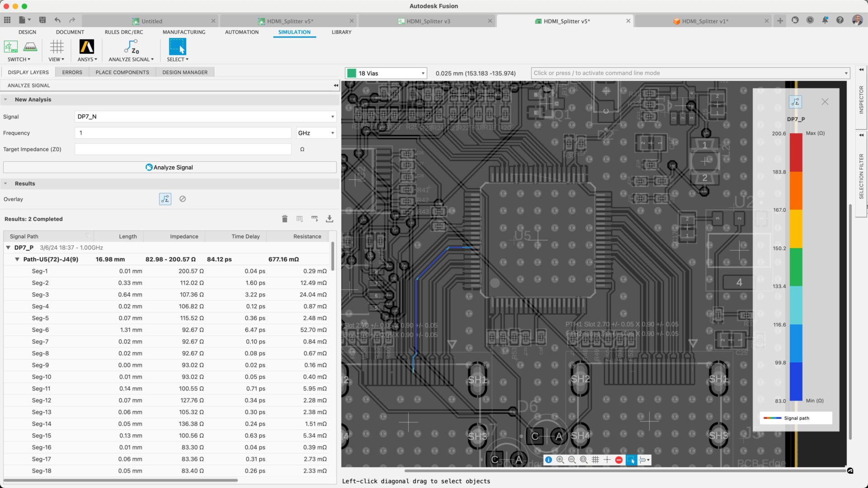This screenshot has width=868, height=488.
Task: Disable overlay with the no-overlay icon
Action: coord(183,199)
